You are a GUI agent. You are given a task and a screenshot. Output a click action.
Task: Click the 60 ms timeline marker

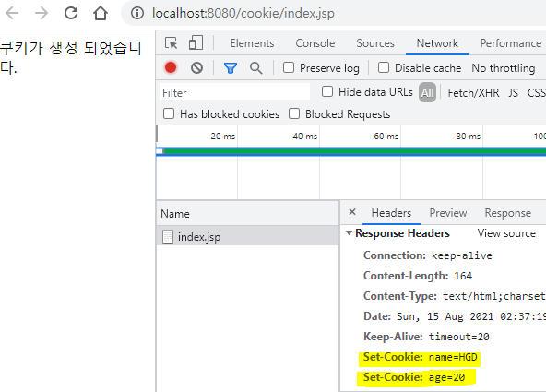[386, 137]
